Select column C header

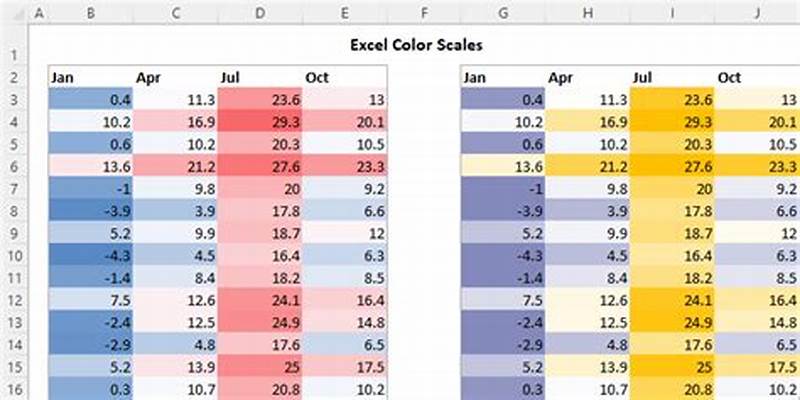tap(176, 14)
